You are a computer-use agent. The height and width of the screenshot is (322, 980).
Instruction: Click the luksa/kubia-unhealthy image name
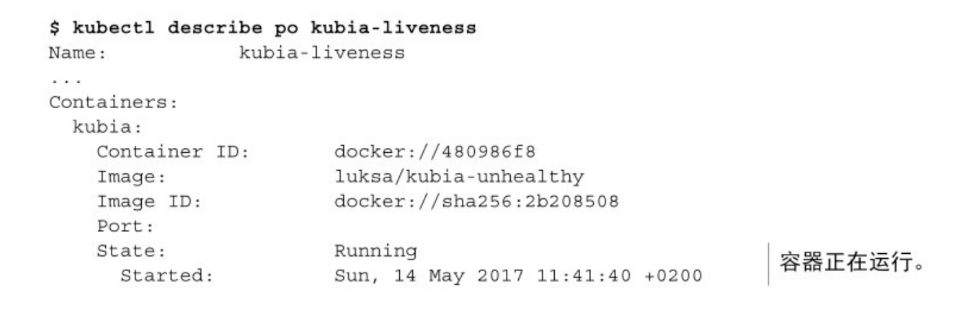pos(458,178)
